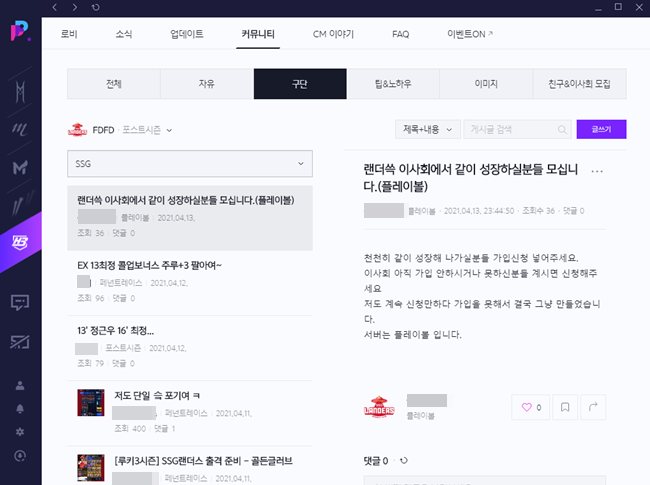
Task: Select the 자유 board tab
Action: pos(206,84)
